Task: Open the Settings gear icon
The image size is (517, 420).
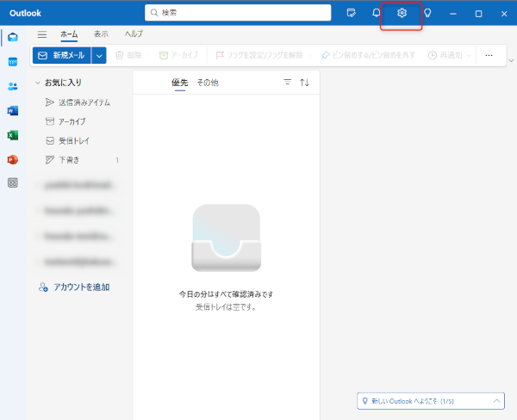Action: pyautogui.click(x=401, y=13)
